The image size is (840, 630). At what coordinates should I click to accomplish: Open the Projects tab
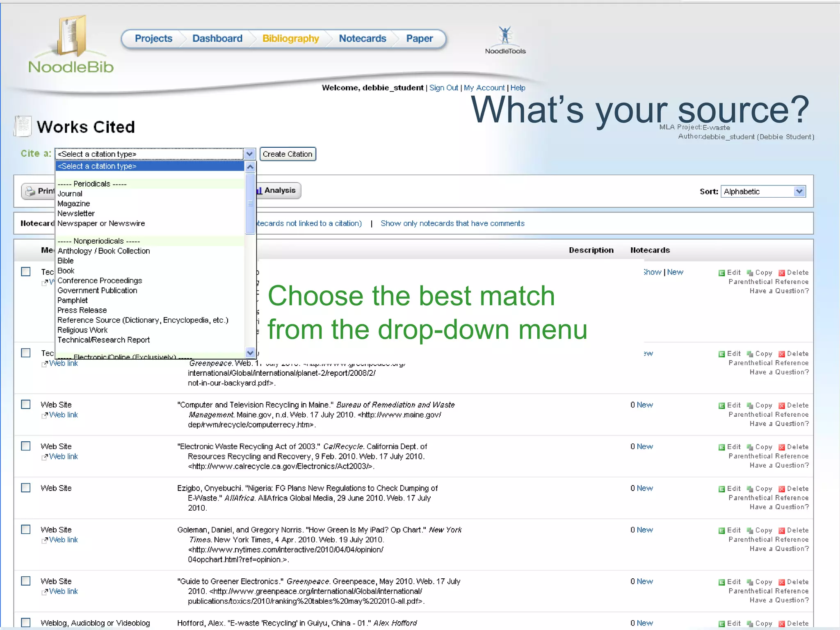153,39
